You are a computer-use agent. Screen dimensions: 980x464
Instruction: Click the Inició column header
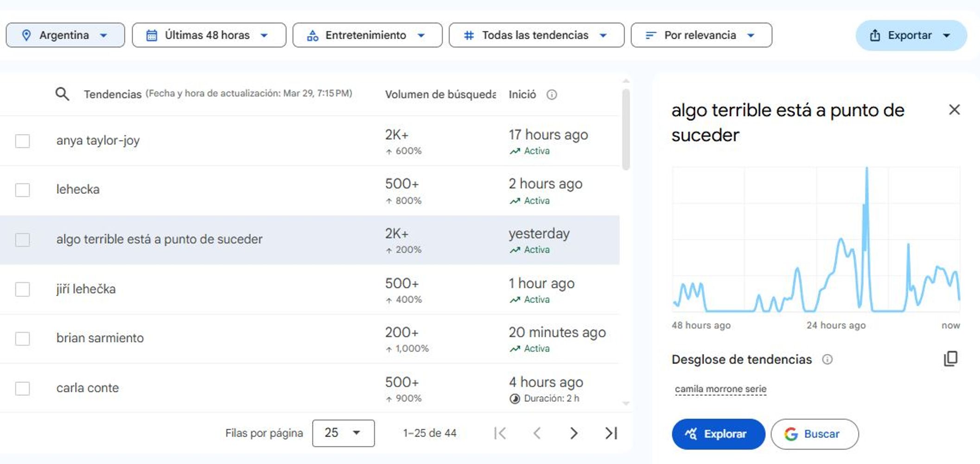click(522, 94)
